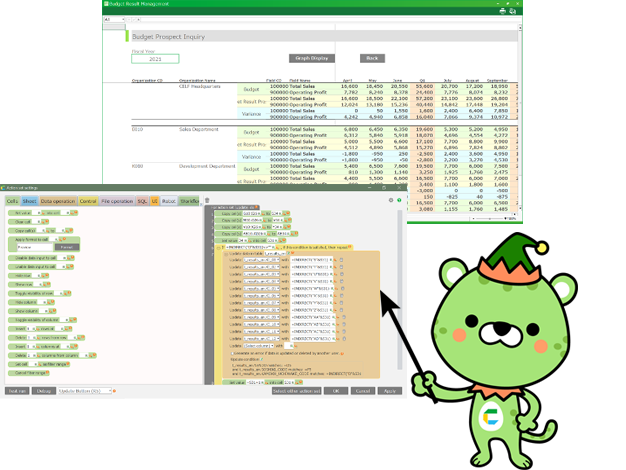
Task: Add Delete columns from column block
Action: tap(52, 355)
